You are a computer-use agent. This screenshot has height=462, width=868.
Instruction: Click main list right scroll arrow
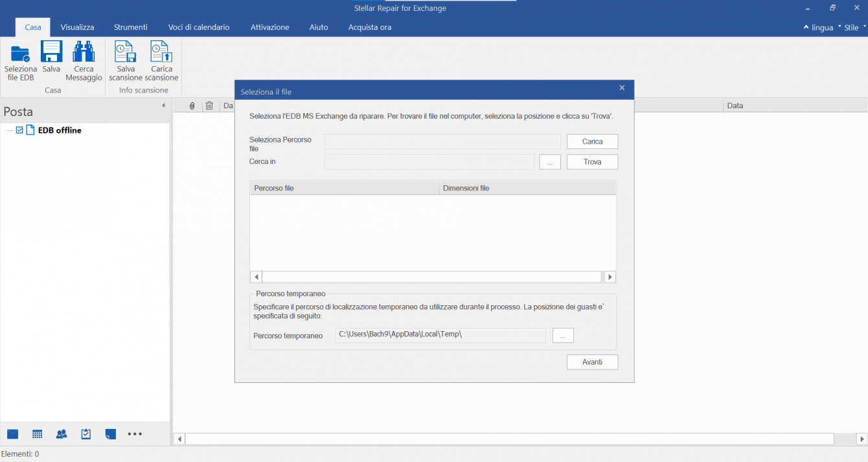click(862, 439)
